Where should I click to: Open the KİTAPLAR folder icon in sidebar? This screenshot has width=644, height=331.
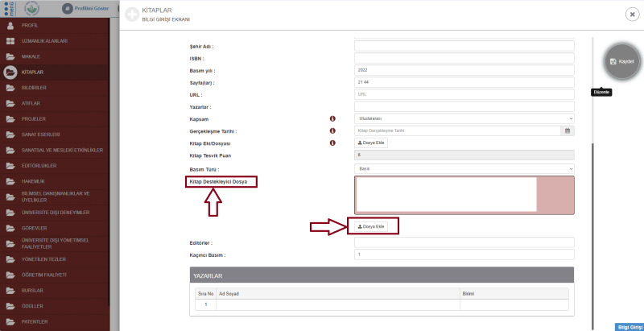pyautogui.click(x=10, y=72)
